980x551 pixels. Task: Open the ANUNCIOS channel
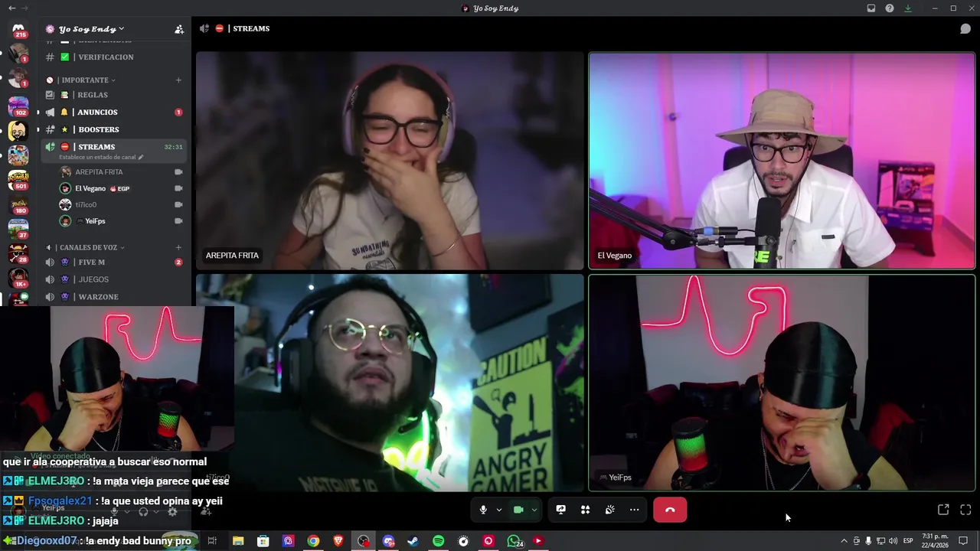pos(113,112)
